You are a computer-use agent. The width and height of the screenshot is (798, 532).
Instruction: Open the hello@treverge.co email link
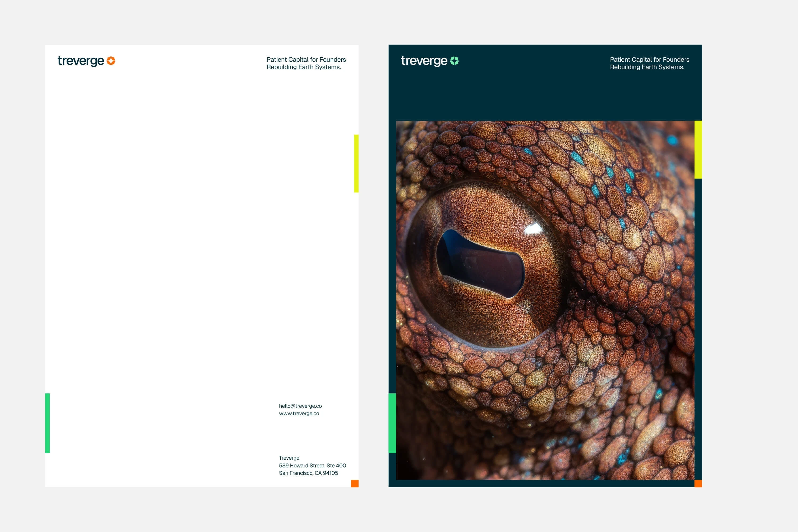pyautogui.click(x=300, y=406)
